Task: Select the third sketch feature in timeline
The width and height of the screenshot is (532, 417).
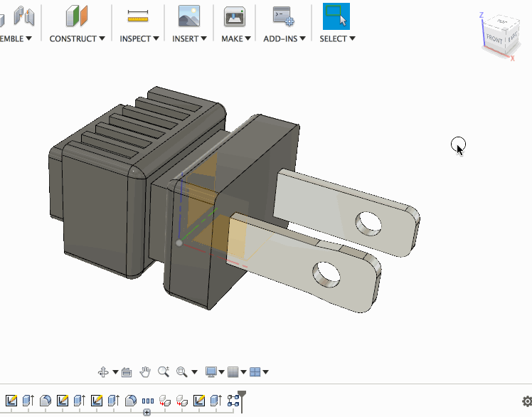Action: point(97,401)
